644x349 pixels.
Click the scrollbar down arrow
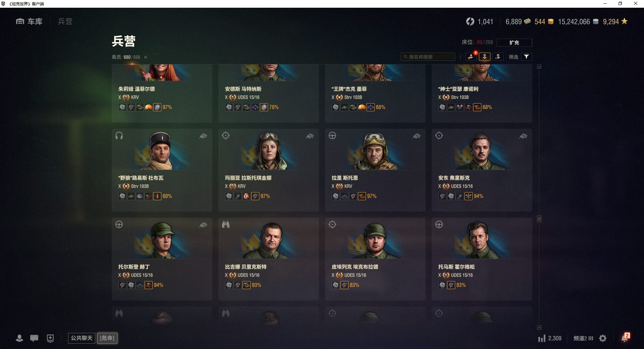[539, 327]
